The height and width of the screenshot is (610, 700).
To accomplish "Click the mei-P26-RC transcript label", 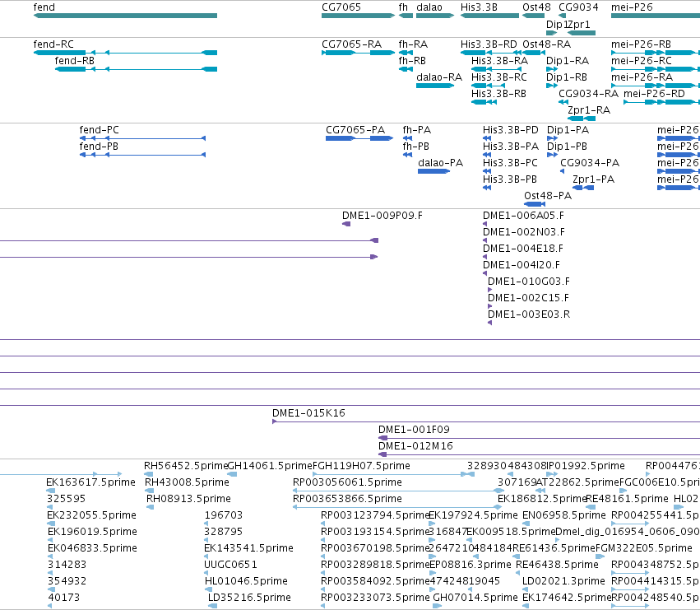I will coord(641,61).
